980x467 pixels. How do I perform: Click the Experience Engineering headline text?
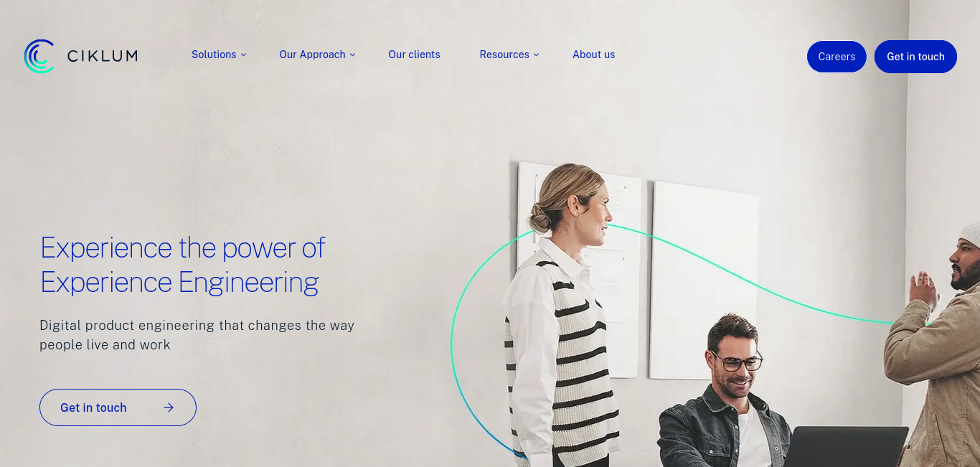183,265
